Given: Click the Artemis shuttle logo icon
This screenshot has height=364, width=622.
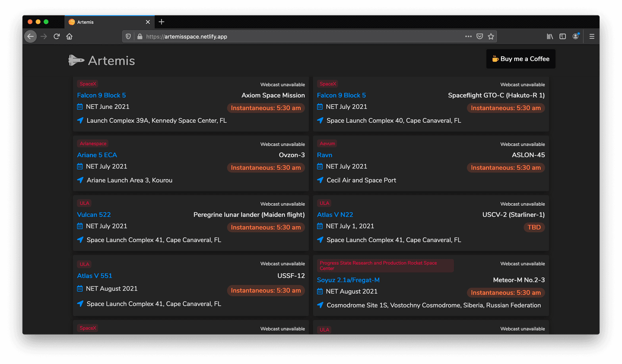Looking at the screenshot, I should [x=76, y=60].
